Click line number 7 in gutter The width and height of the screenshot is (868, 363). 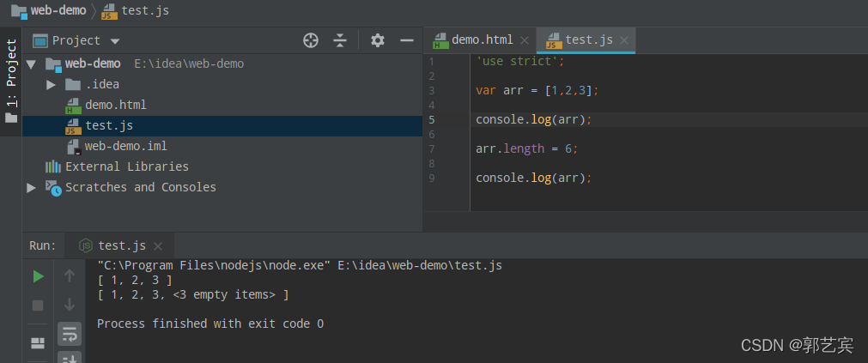pos(431,149)
